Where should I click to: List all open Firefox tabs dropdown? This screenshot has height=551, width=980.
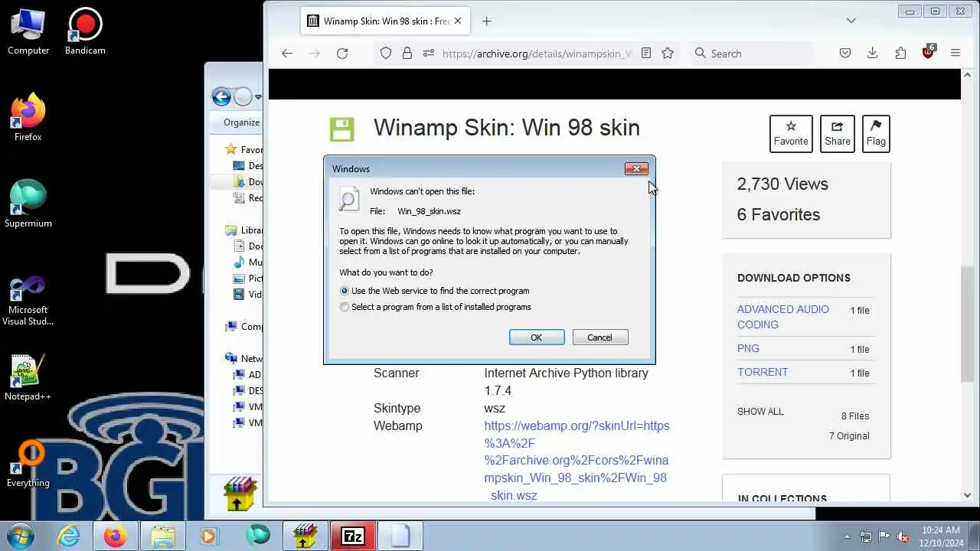pyautogui.click(x=851, y=21)
